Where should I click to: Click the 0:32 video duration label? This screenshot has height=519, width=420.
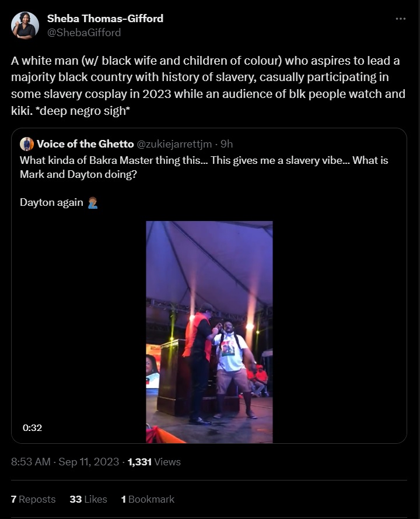tap(33, 427)
